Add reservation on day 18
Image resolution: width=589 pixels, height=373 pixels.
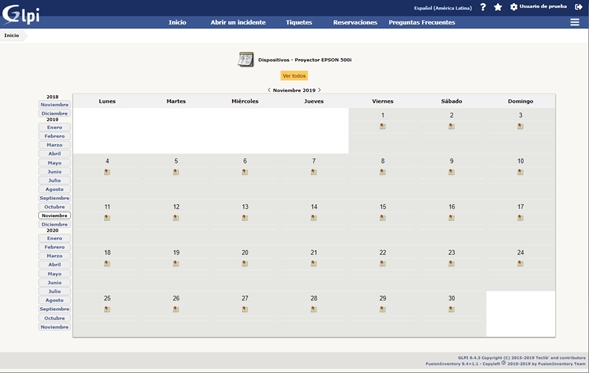(107, 264)
